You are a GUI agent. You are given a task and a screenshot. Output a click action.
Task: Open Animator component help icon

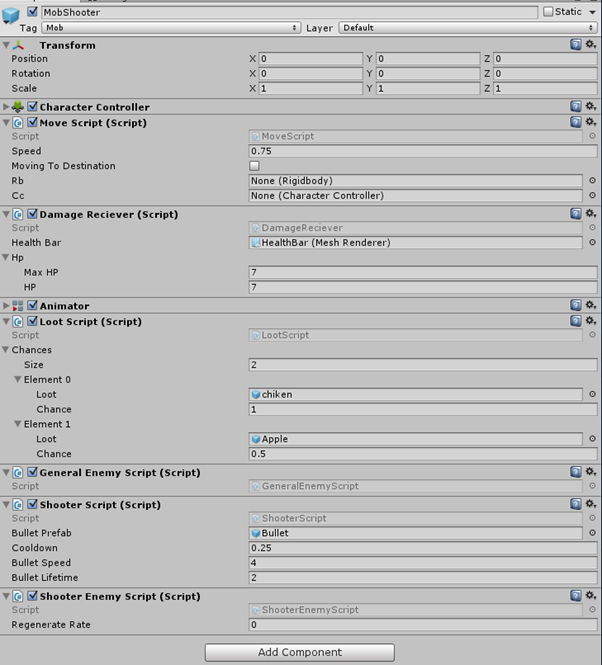pyautogui.click(x=576, y=305)
